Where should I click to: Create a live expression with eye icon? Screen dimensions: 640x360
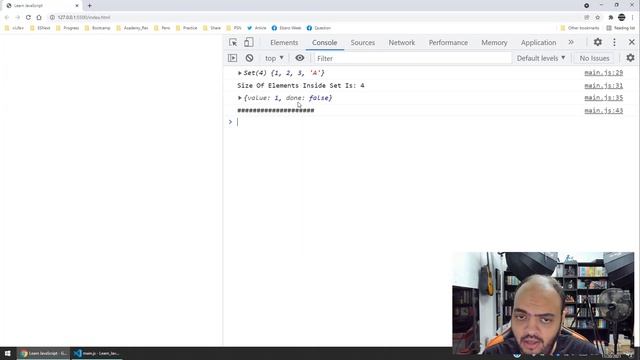click(300, 58)
